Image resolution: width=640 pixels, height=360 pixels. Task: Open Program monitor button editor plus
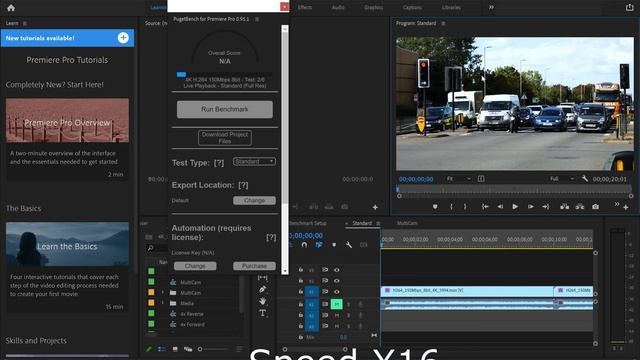tap(626, 207)
